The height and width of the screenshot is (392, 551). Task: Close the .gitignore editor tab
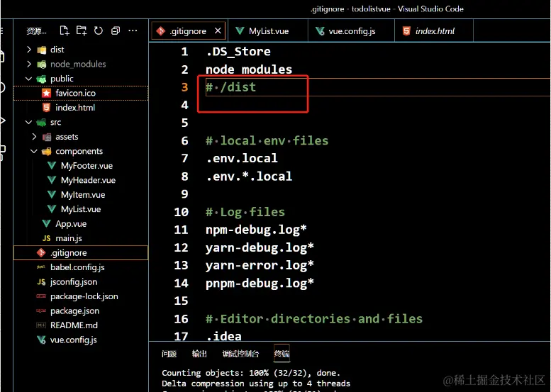218,30
